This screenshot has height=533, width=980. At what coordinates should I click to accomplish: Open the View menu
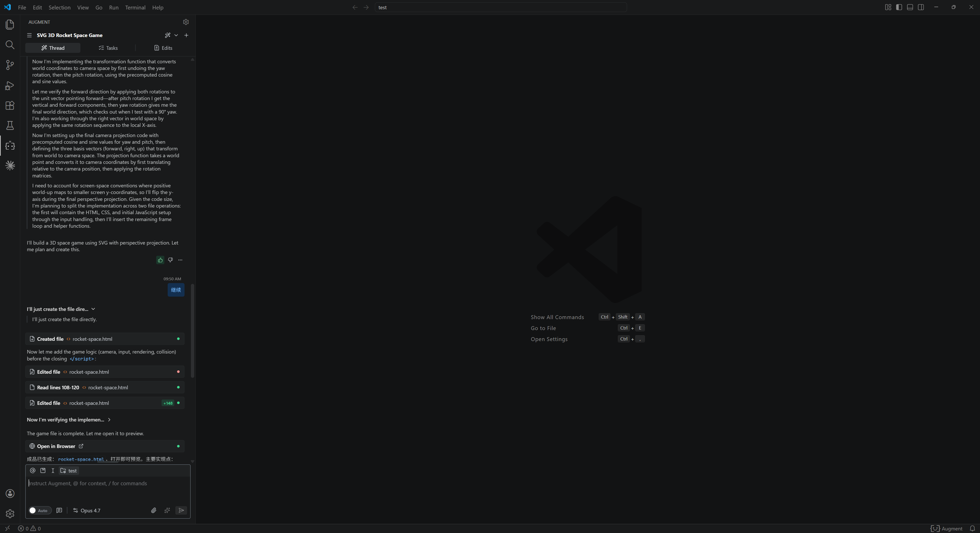pyautogui.click(x=83, y=7)
